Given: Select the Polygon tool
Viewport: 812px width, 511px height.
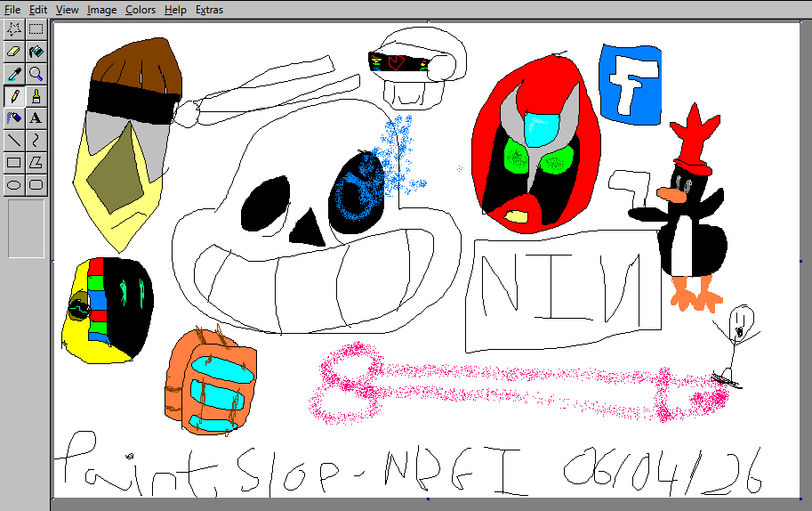Looking at the screenshot, I should (36, 163).
